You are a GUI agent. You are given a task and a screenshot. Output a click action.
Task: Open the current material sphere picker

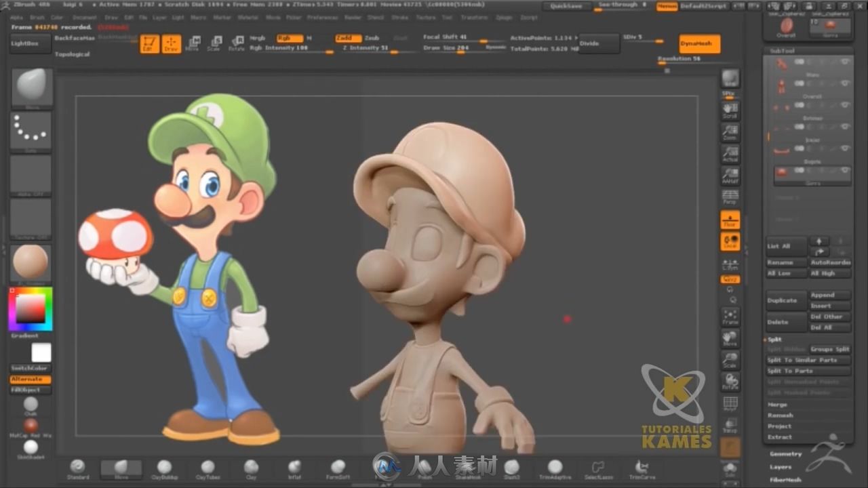point(31,262)
